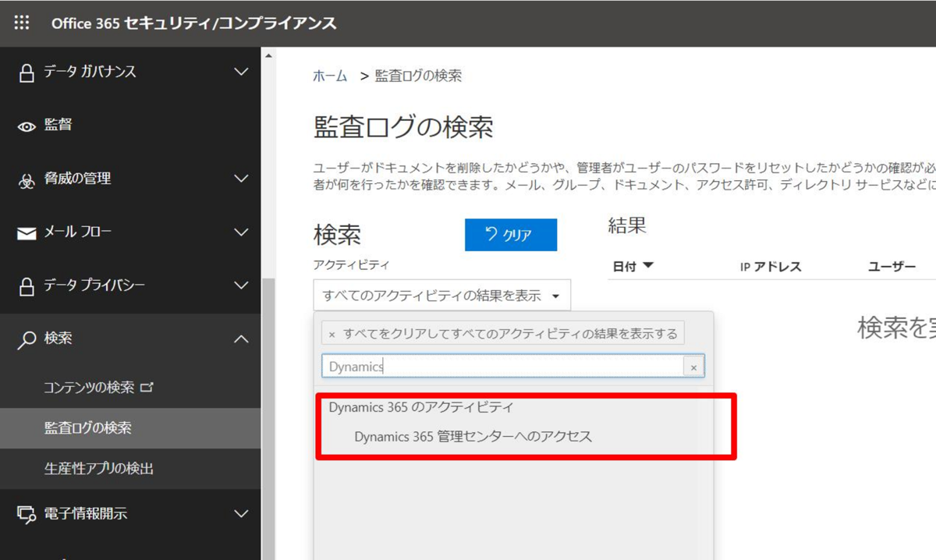Click the ホーム breadcrumb link
The image size is (936, 560).
pyautogui.click(x=330, y=76)
